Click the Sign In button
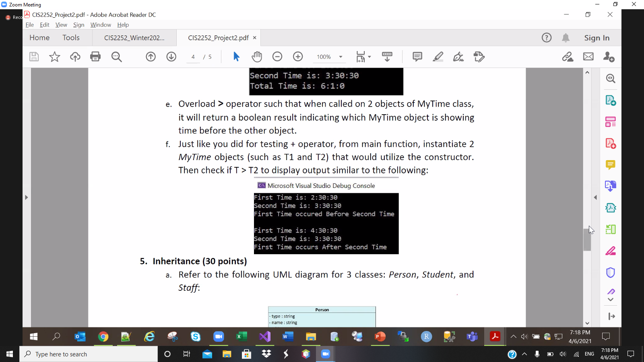The image size is (644, 362). click(x=597, y=37)
